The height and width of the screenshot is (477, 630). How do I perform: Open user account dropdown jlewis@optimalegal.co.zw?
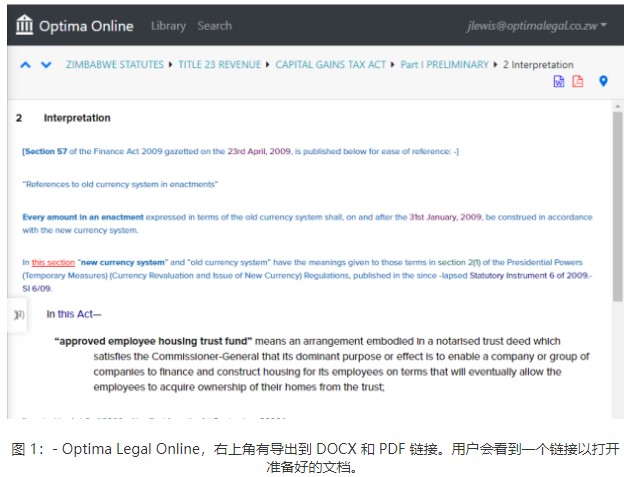(536, 26)
